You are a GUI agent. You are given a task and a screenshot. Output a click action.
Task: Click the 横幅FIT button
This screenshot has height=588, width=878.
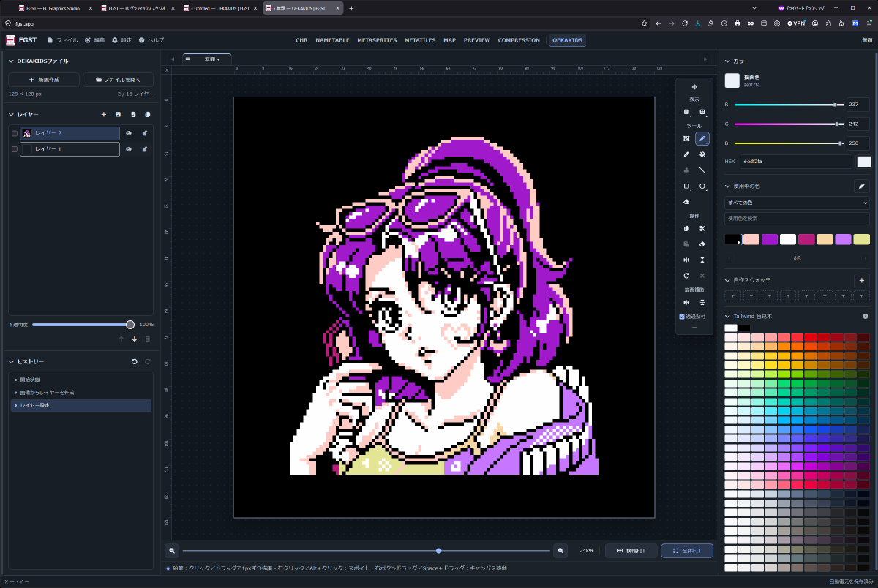tap(631, 551)
